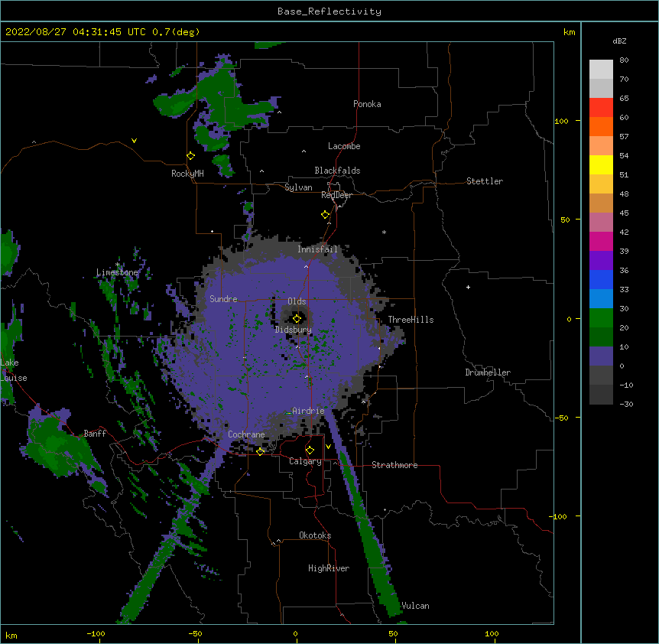Click the ThreeHills label
This screenshot has height=644, width=659.
[x=411, y=320]
